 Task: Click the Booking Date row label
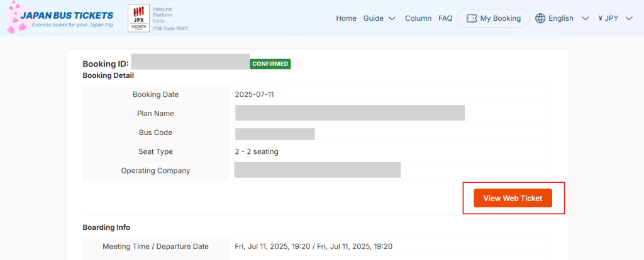tap(156, 94)
